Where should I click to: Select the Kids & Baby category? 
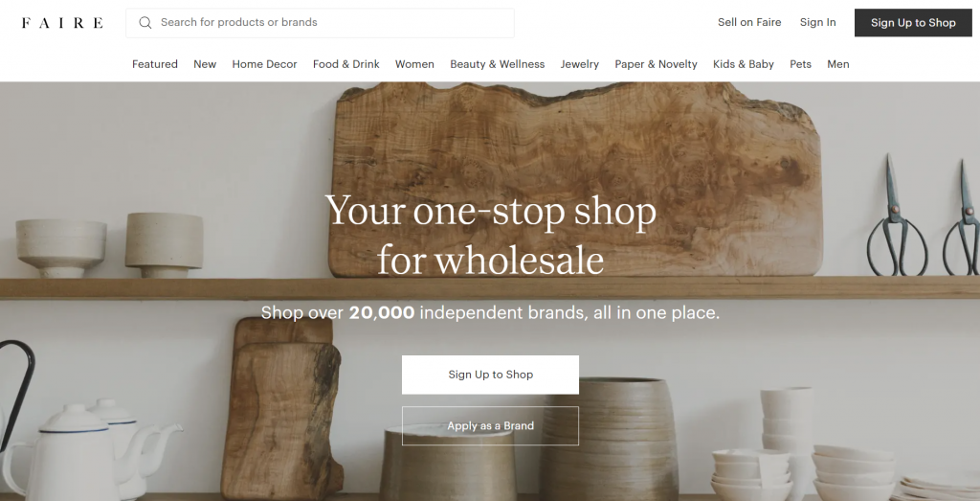pos(743,64)
